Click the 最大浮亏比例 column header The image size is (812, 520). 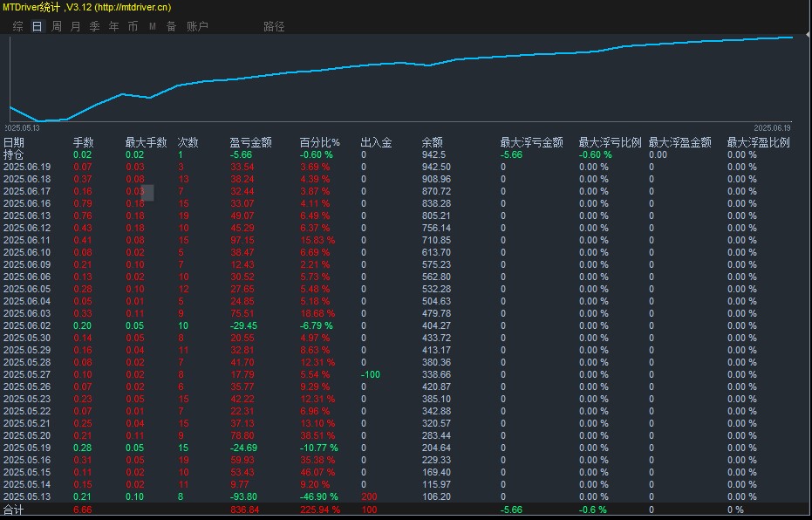point(610,142)
